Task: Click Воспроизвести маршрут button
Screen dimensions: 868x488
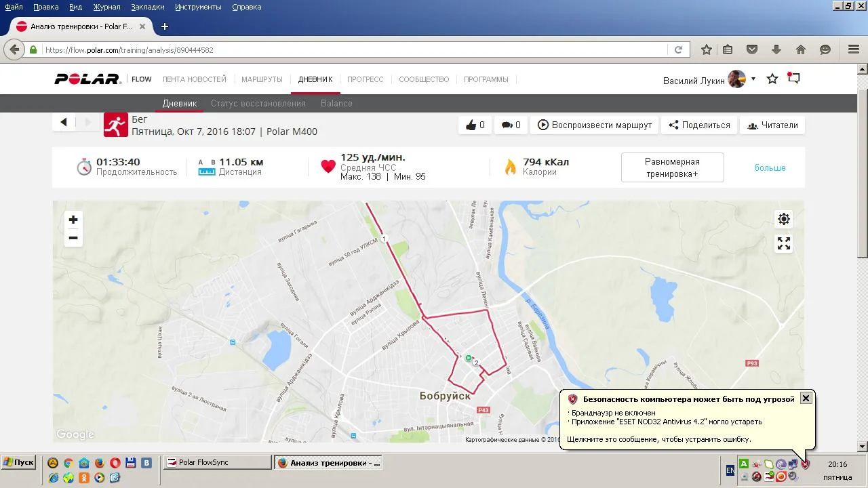Action: tap(595, 125)
